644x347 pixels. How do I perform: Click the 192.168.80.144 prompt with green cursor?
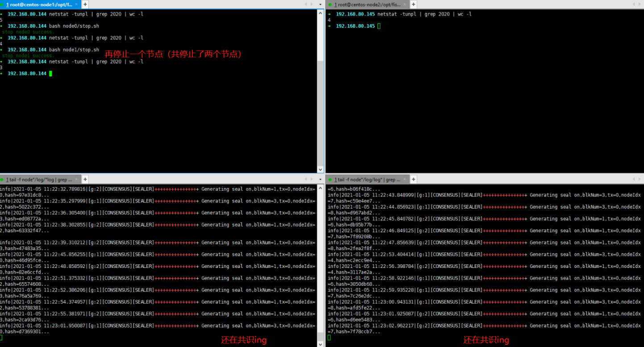26,73
